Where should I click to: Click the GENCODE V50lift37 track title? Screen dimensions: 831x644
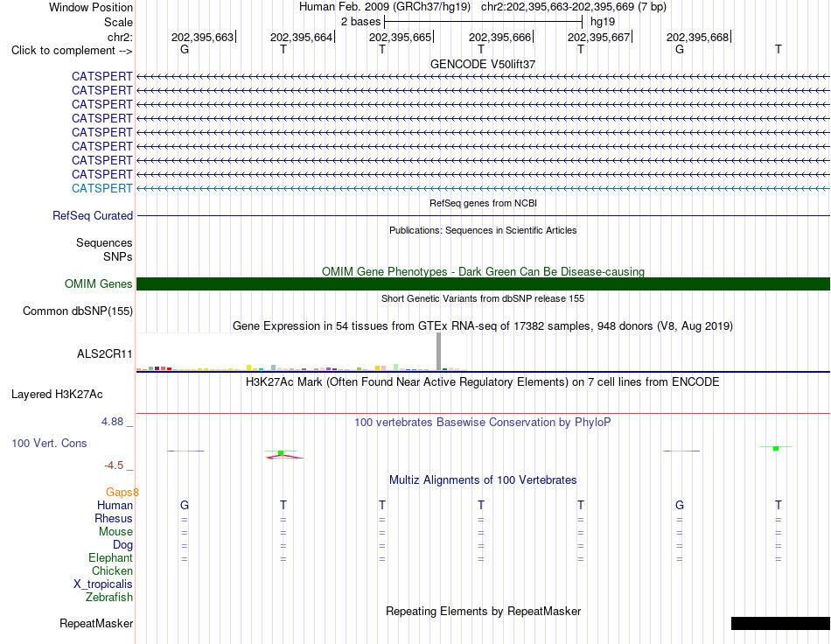point(483,64)
